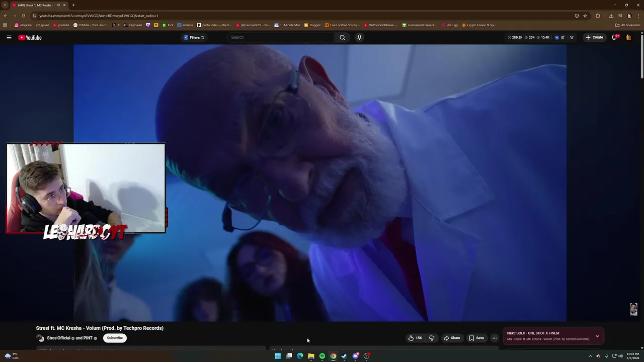Open Chrome profile avatar
This screenshot has height=362, width=644.
629,16
